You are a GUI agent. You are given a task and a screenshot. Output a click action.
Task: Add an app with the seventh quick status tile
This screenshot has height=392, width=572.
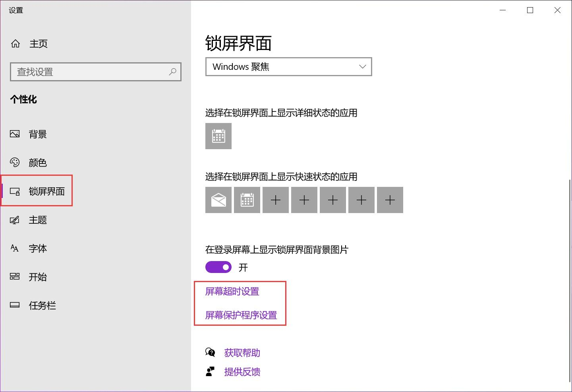[390, 200]
